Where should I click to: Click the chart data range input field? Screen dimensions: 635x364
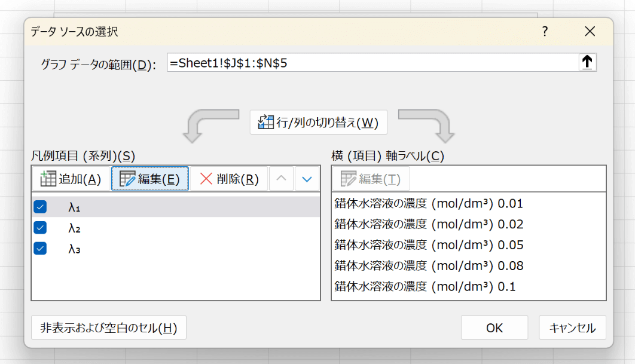371,62
